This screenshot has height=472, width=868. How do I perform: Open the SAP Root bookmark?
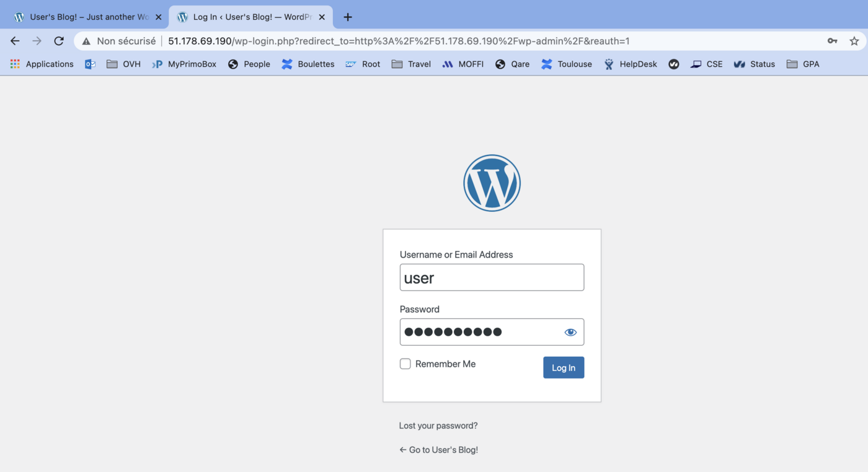tap(363, 64)
